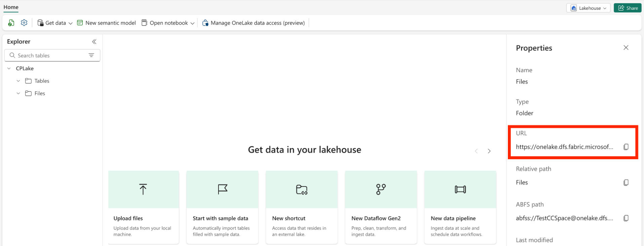
Task: Click the Share button text
Action: [632, 8]
